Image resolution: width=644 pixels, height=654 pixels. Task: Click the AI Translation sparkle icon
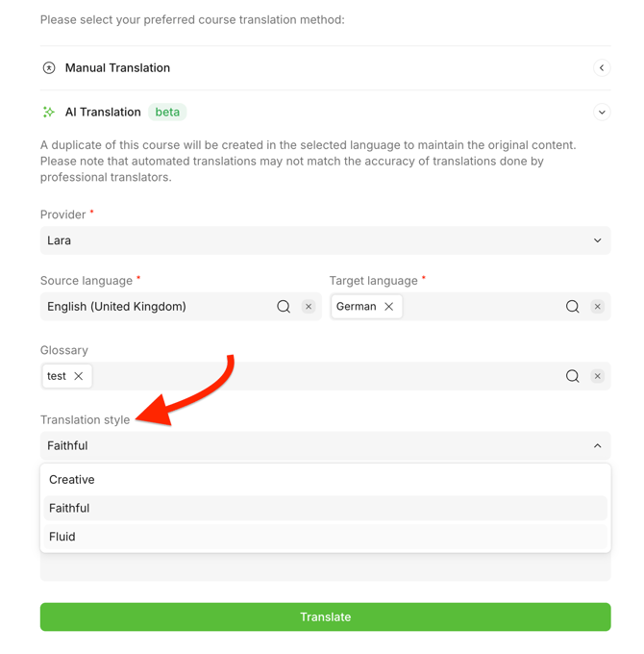49,113
